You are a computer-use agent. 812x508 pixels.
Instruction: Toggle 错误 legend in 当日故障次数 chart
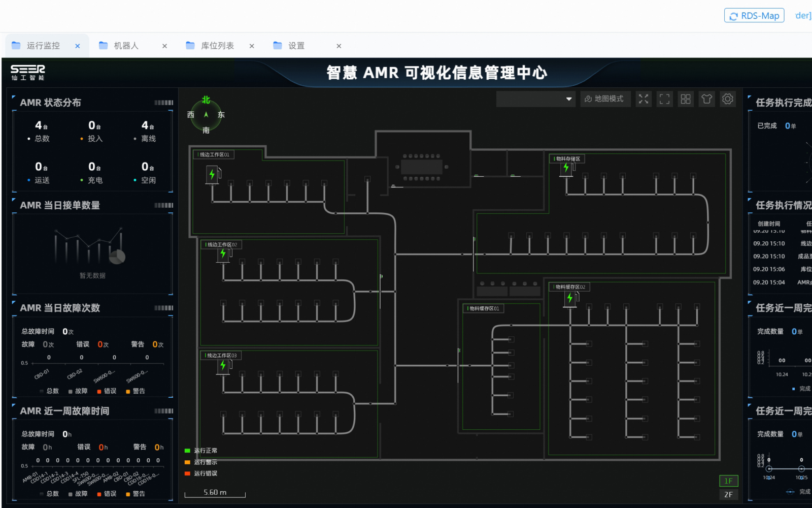coord(107,391)
